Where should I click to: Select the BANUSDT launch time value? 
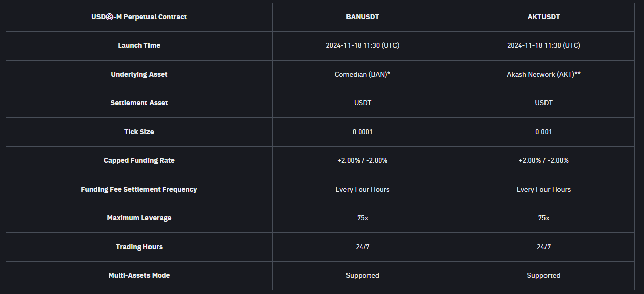(362, 45)
